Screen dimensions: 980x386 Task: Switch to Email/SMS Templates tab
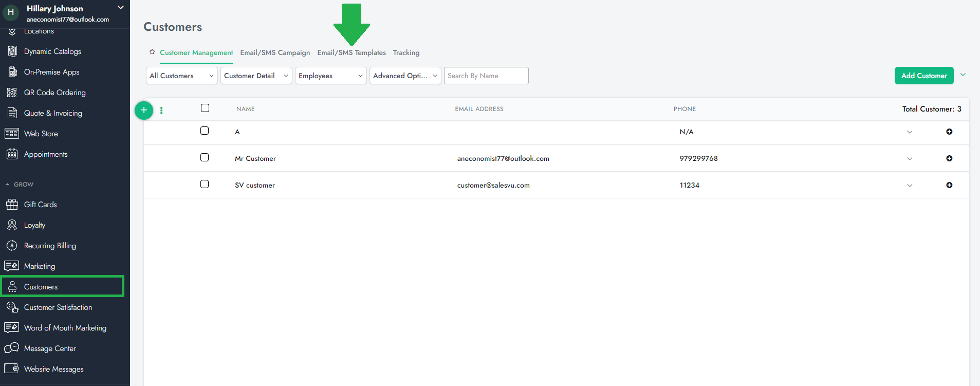coord(352,52)
